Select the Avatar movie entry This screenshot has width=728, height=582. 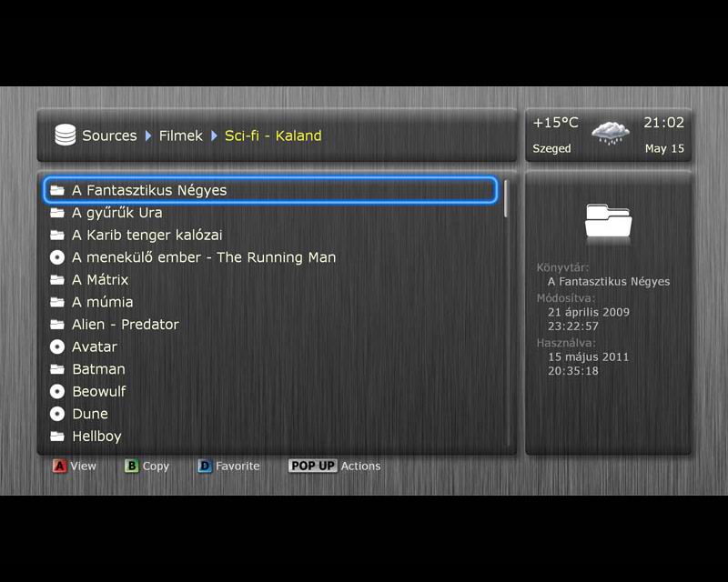pyautogui.click(x=95, y=346)
